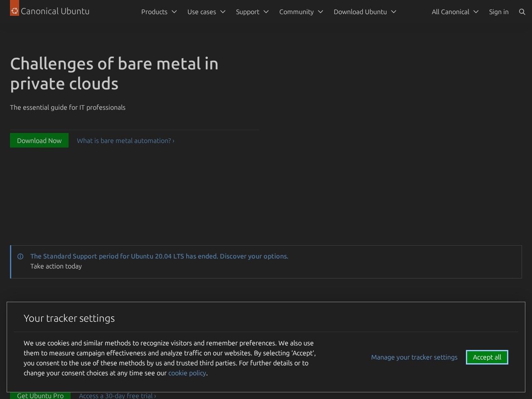532x399 pixels.
Task: Click the Get Ubuntu Pro button
Action: pyautogui.click(x=40, y=395)
